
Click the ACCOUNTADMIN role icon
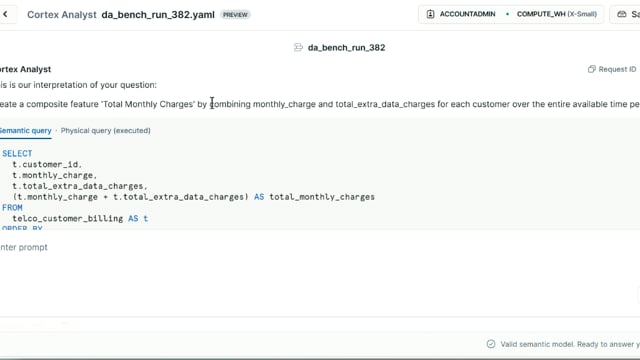pyautogui.click(x=430, y=14)
